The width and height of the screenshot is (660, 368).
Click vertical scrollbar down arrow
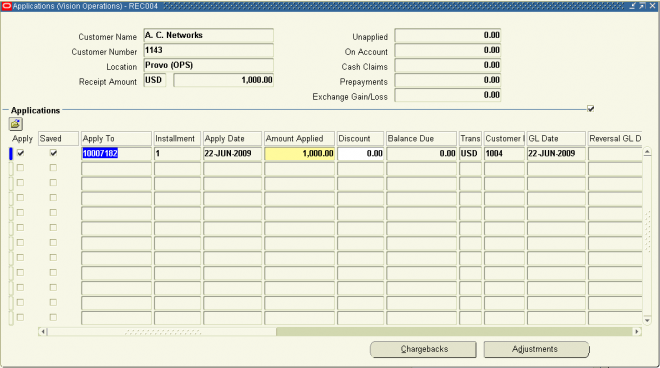click(647, 320)
